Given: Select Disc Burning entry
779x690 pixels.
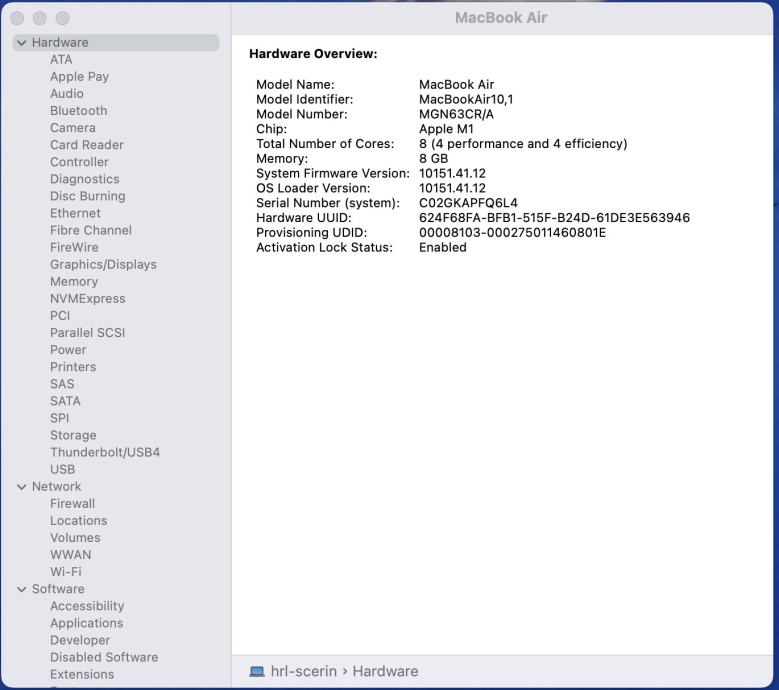Looking at the screenshot, I should 87,196.
